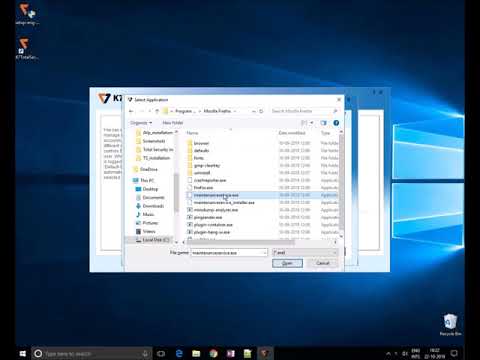
Task: Select minidump-analyzer.exe file
Action: click(216, 210)
